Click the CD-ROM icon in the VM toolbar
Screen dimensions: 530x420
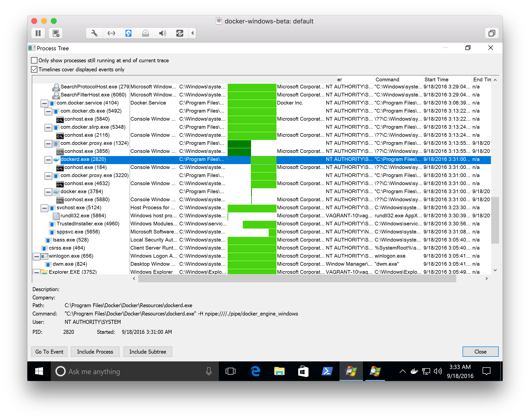tap(145, 33)
